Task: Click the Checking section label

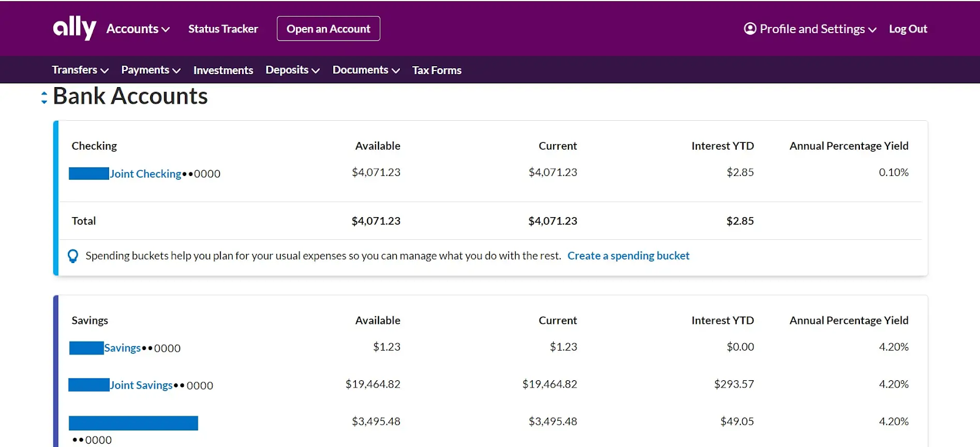Action: point(94,146)
